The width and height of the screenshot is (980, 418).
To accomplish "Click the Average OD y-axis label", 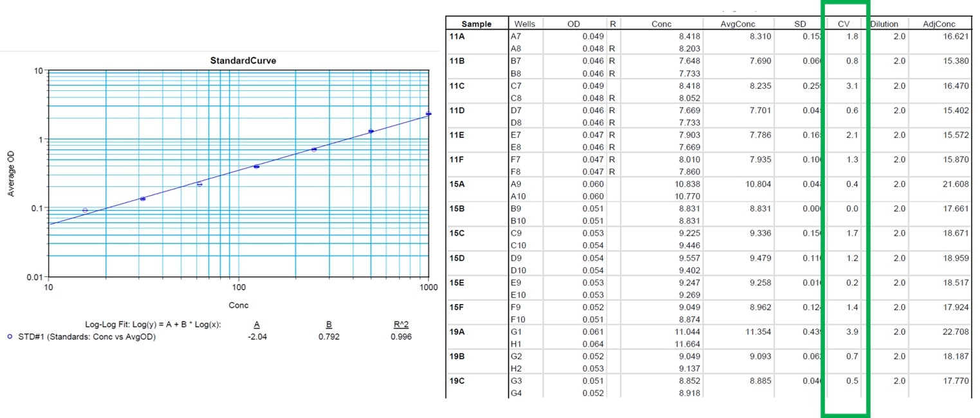I will [11, 174].
